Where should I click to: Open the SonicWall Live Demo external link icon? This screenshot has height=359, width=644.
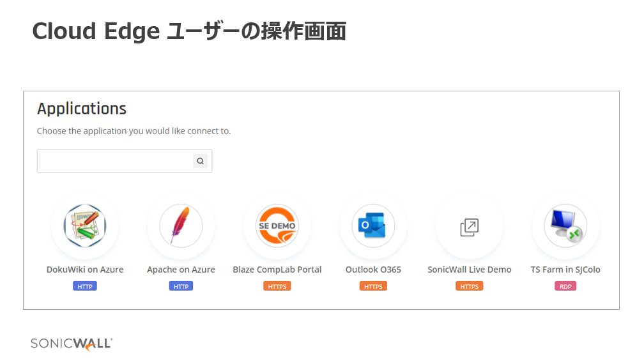[x=470, y=227]
